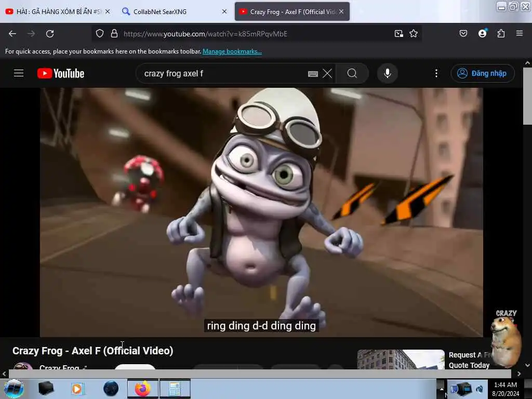Click the volume speaker tray icon
Screen dimensions: 532x399
pos(480,389)
